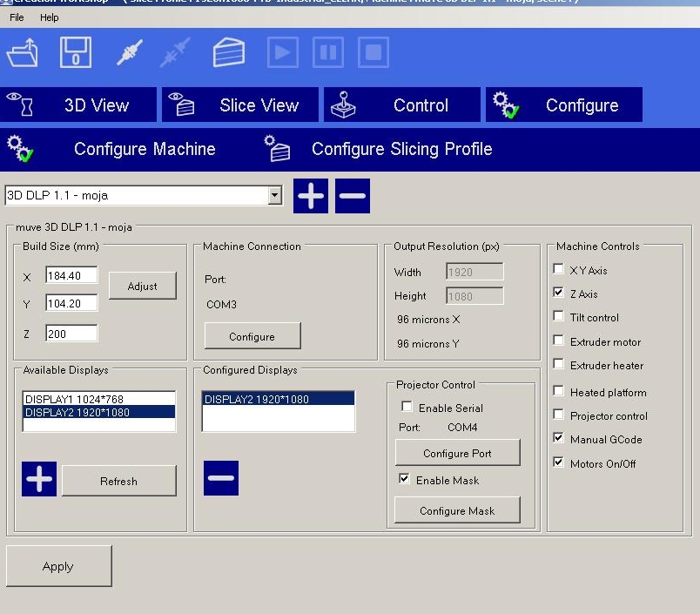The width and height of the screenshot is (700, 614).
Task: Click the plus icon to add machine profile
Action: 311,196
